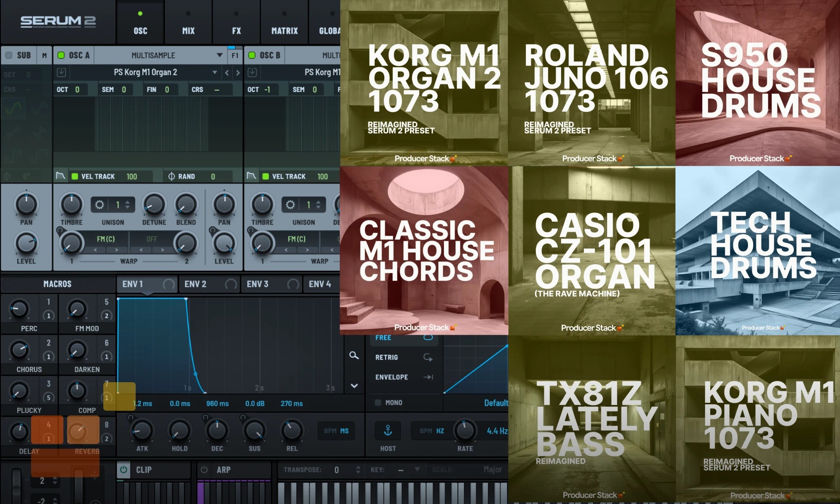Select the ENV 2 tab
The height and width of the screenshot is (504, 840).
click(x=196, y=284)
